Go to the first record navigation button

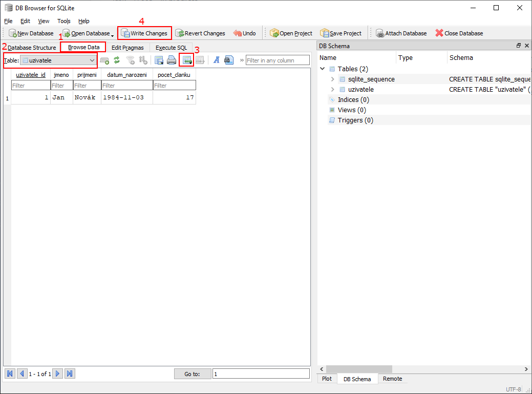click(10, 374)
